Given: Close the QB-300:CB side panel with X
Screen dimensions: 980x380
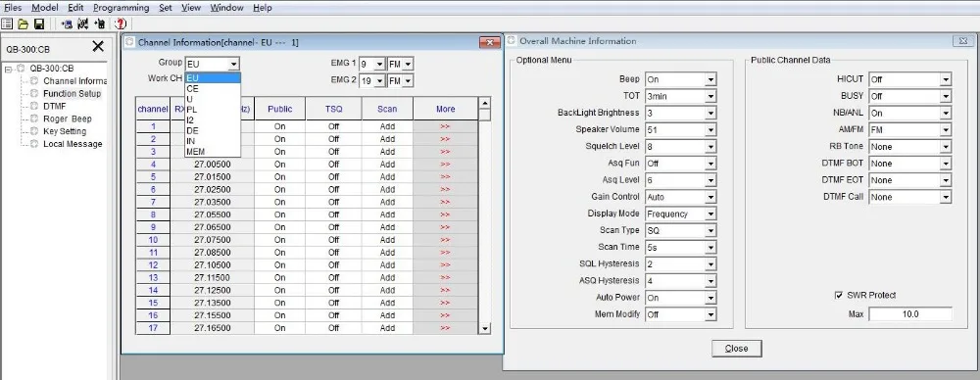Looking at the screenshot, I should tap(98, 46).
